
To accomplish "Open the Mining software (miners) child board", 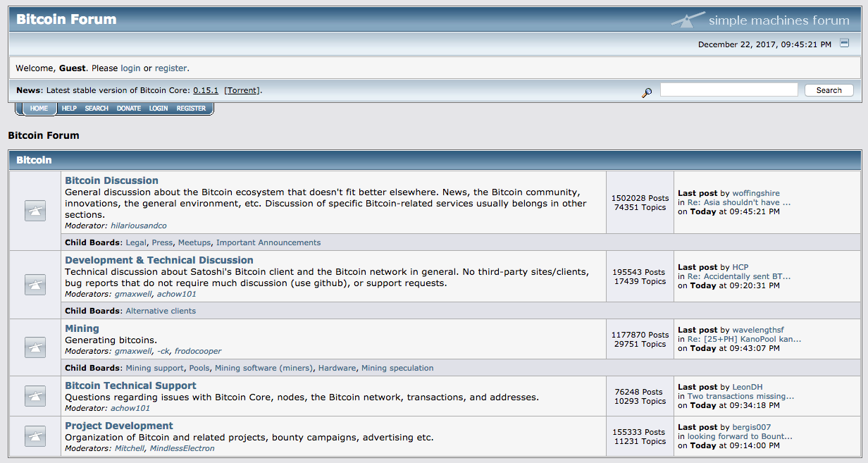I will point(264,368).
